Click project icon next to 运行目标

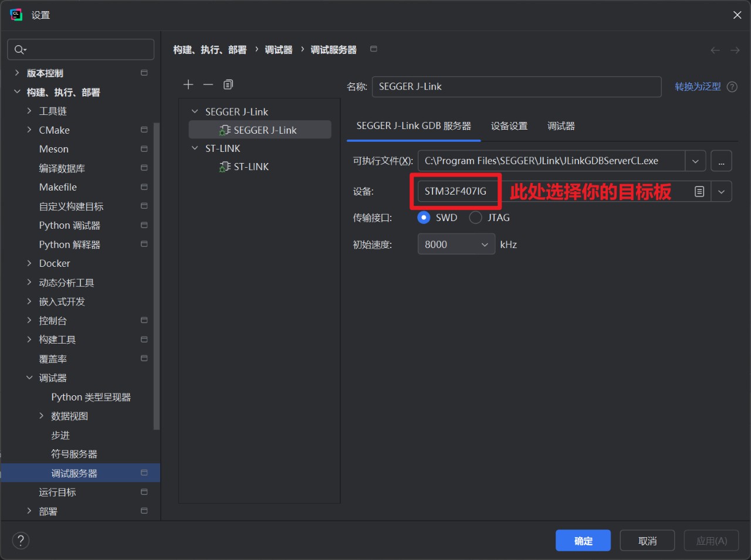coord(144,492)
